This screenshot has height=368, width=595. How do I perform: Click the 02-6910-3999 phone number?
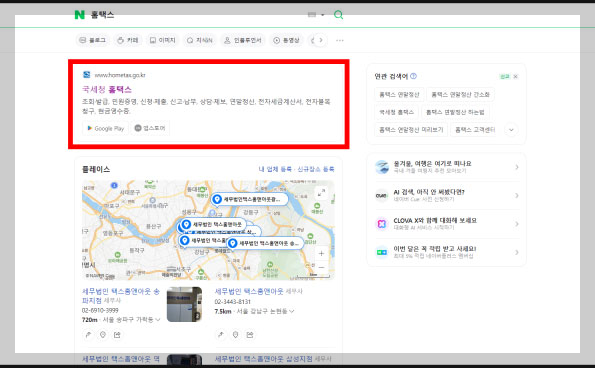tap(100, 310)
